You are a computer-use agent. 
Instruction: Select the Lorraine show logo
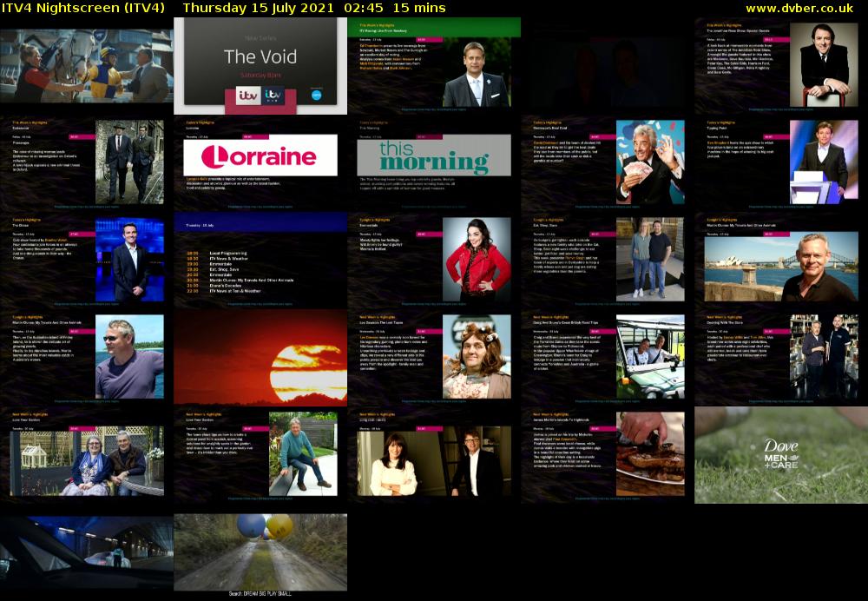coord(260,155)
